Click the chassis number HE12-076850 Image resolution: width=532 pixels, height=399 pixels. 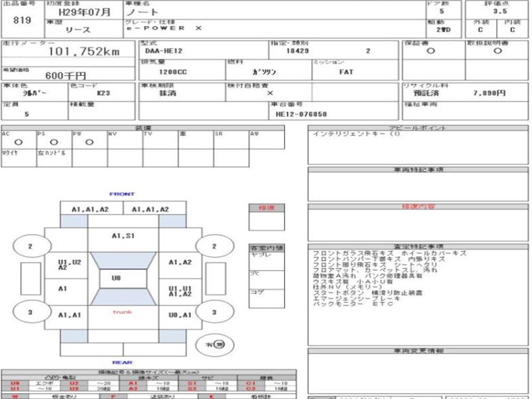tap(301, 114)
